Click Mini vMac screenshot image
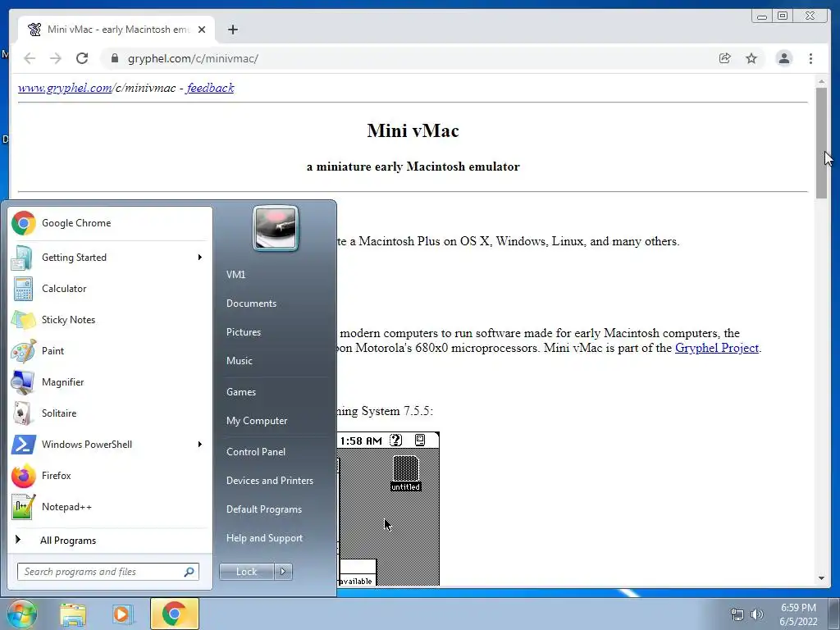Viewport: 840px width, 630px height. [388, 509]
